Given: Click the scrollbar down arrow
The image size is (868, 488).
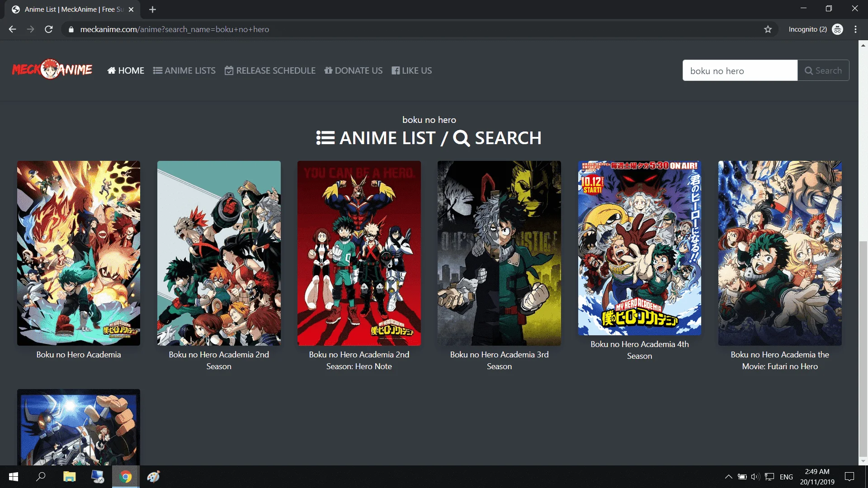Looking at the screenshot, I should coord(863,461).
